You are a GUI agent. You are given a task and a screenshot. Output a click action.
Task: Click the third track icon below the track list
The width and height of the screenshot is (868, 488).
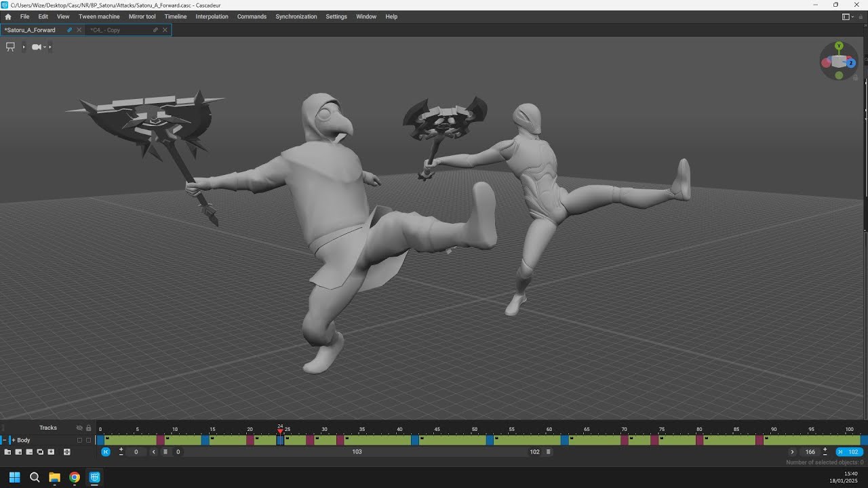tap(29, 452)
